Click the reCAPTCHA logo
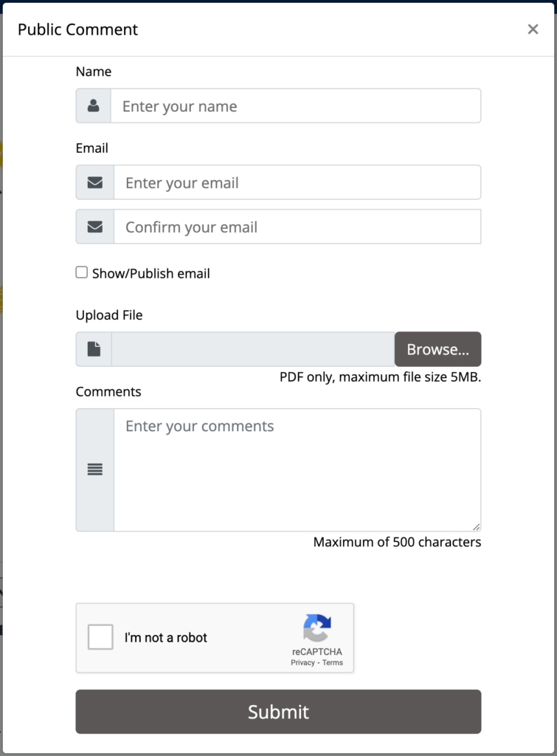557x756 pixels. [x=316, y=628]
